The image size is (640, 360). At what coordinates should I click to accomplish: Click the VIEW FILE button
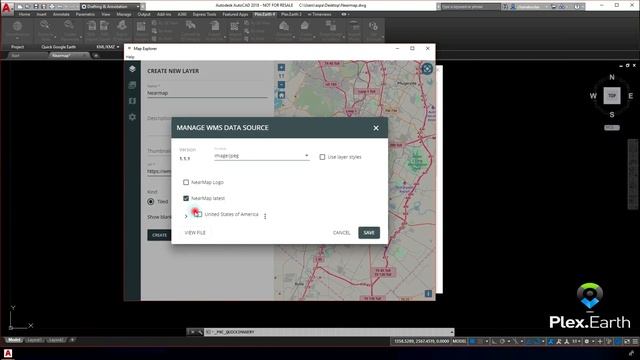(195, 233)
